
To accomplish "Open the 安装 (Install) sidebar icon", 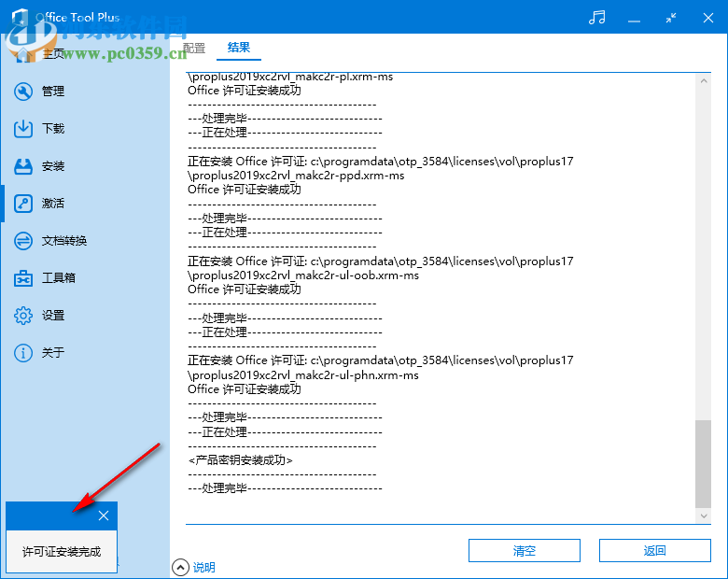I will pyautogui.click(x=22, y=166).
